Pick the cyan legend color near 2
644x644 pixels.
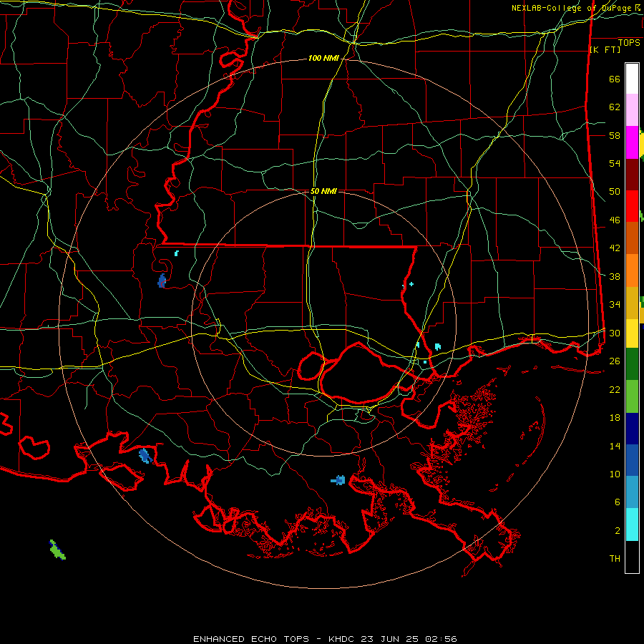pyautogui.click(x=632, y=525)
